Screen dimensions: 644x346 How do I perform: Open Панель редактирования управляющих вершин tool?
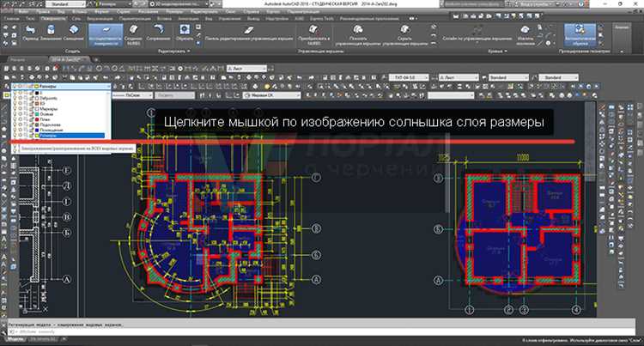(x=249, y=33)
